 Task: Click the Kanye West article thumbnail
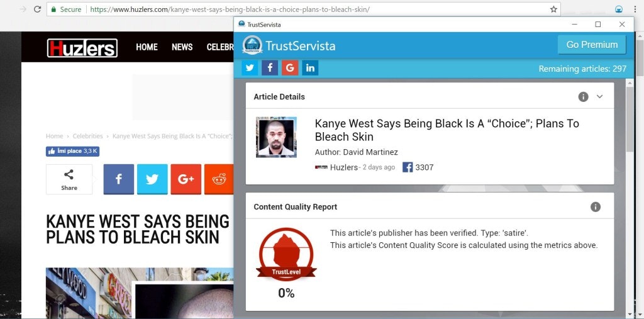[276, 137]
